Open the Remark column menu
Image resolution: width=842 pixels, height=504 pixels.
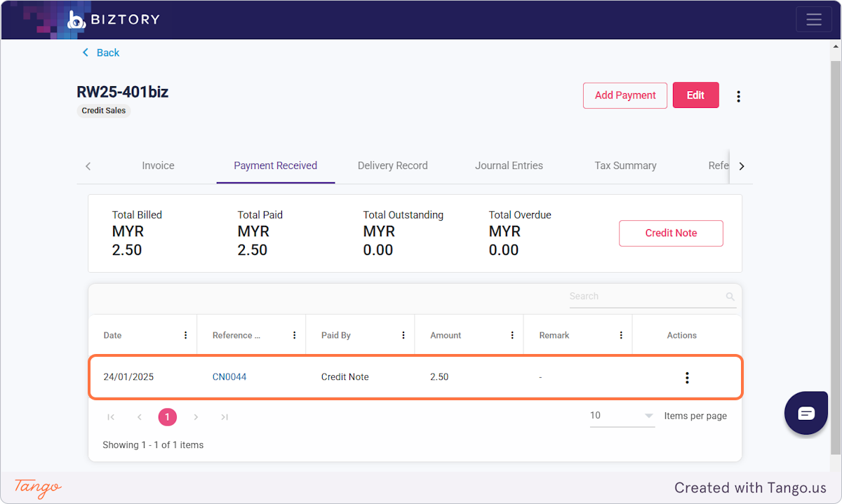click(x=621, y=335)
